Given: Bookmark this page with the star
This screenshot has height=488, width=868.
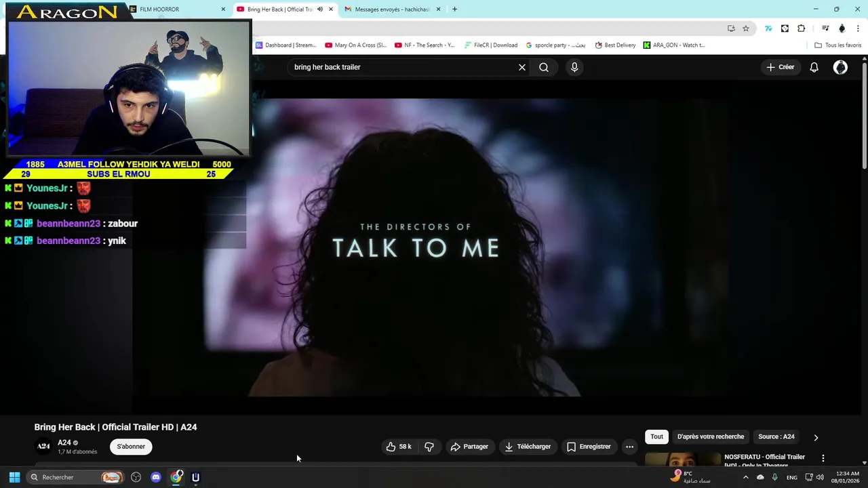Looking at the screenshot, I should 746,28.
